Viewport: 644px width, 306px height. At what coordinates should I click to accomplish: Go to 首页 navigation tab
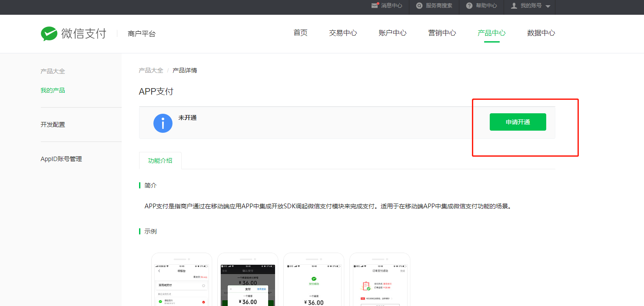(300, 33)
